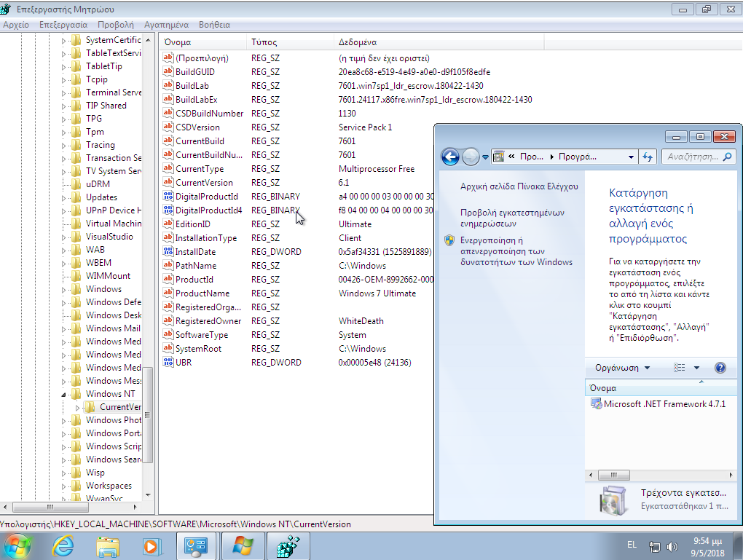Click the Microsoft .NET Framework 4.7.1 icon

coord(596,403)
